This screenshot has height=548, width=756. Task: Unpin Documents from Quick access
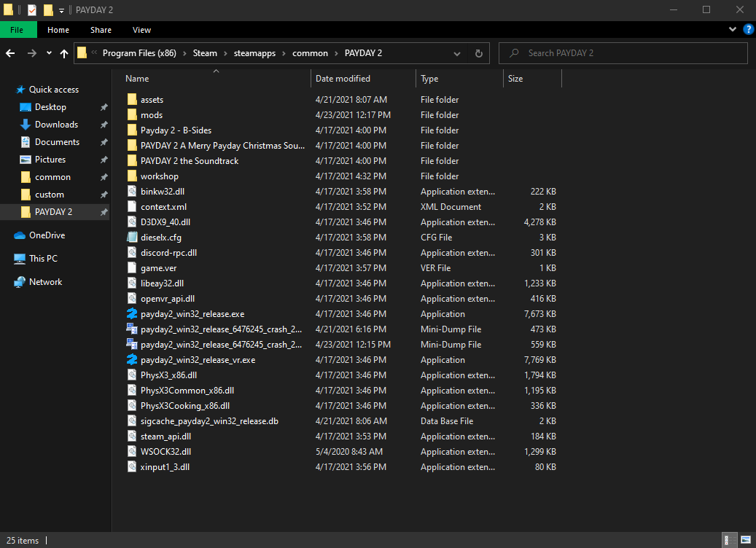point(104,142)
